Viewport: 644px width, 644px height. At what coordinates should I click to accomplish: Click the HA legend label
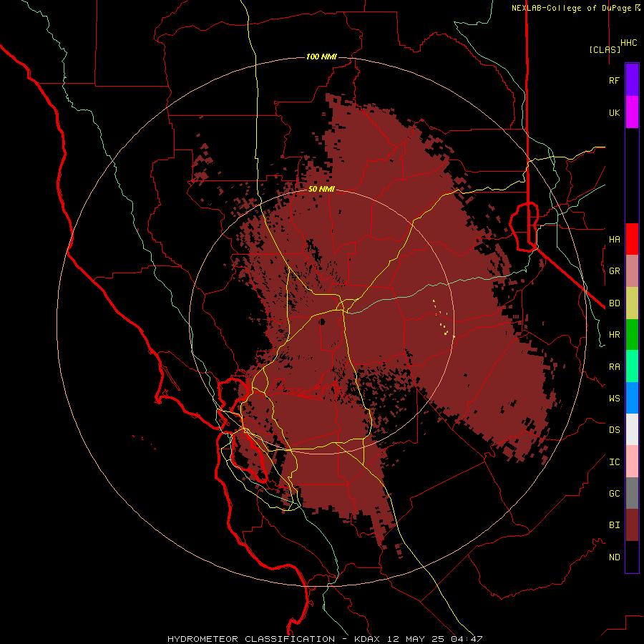coord(614,239)
